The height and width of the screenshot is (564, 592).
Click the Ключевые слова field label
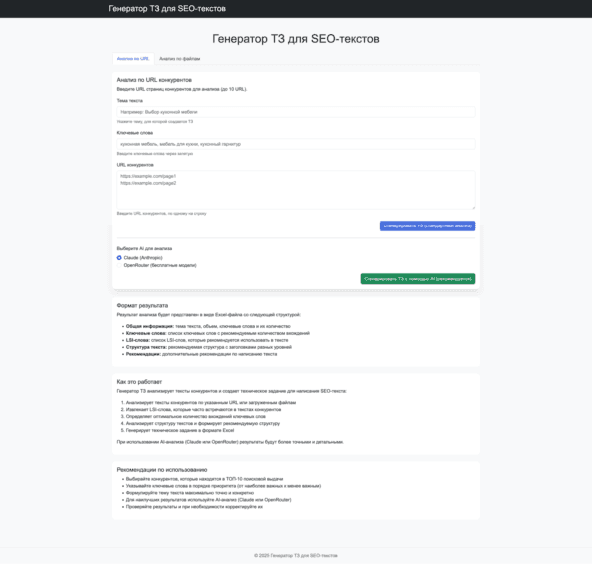click(135, 133)
